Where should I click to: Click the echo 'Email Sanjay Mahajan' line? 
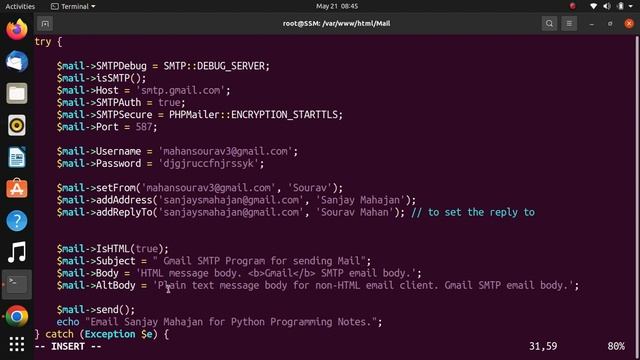pyautogui.click(x=219, y=322)
